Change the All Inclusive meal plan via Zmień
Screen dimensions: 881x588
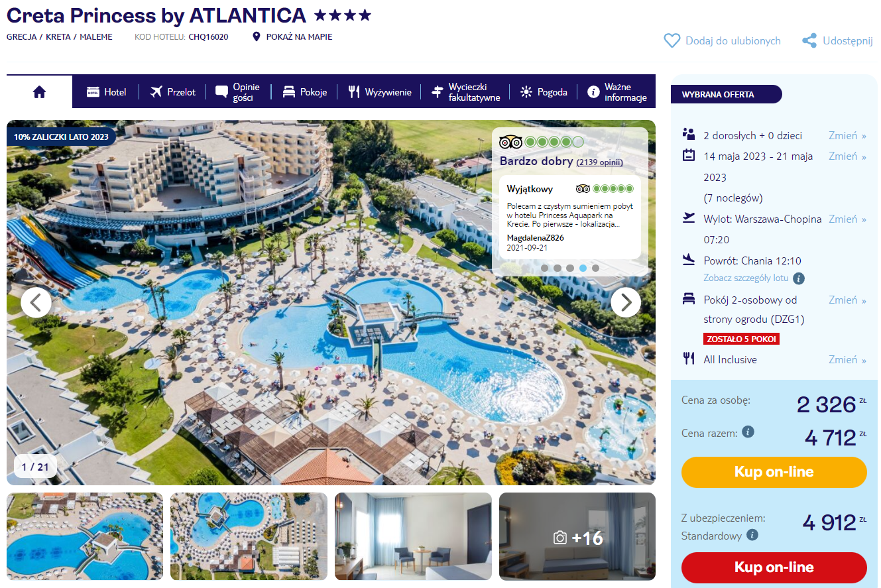(x=847, y=359)
